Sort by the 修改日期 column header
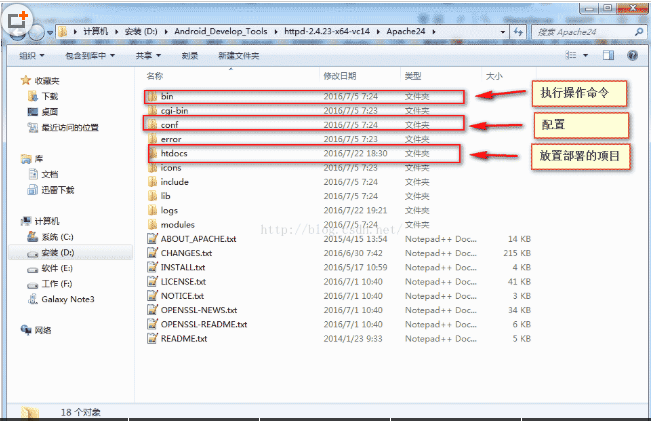 tap(340, 76)
